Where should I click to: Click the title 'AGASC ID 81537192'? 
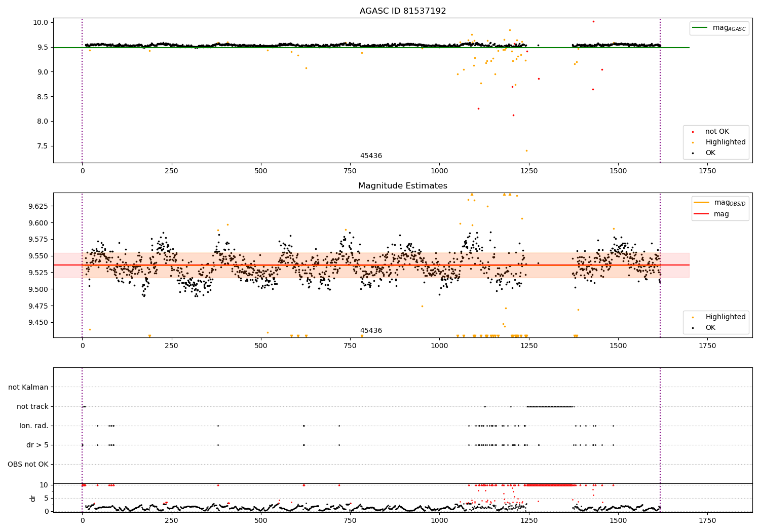[403, 11]
